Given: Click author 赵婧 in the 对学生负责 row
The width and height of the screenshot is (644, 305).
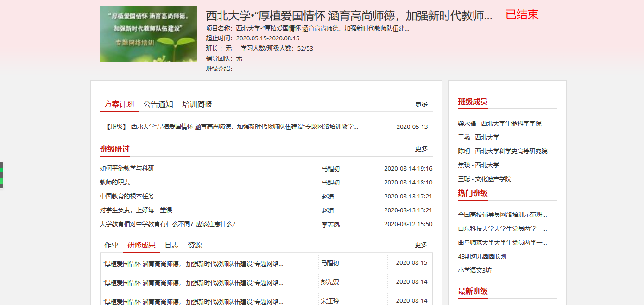Looking at the screenshot, I should [328, 210].
